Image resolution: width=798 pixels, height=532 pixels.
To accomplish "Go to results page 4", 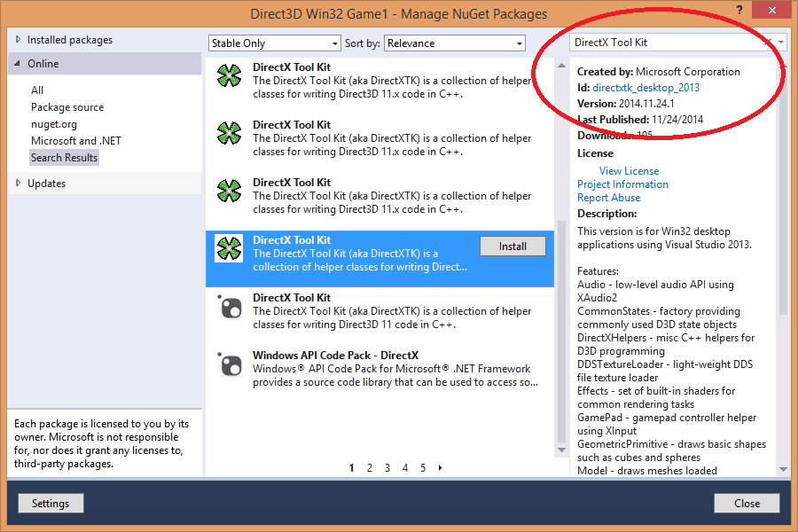I will tap(405, 468).
